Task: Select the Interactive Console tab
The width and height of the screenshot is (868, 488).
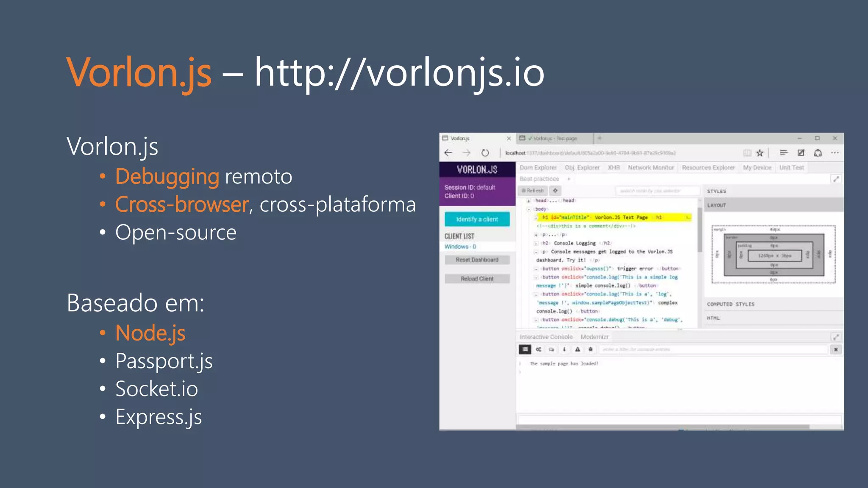Action: point(546,337)
